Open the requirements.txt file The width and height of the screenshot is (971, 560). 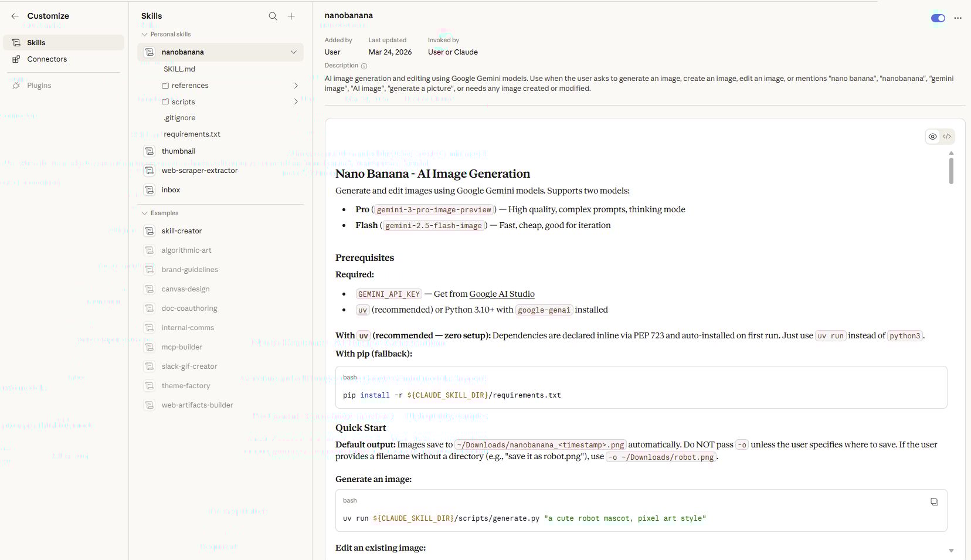pos(192,134)
